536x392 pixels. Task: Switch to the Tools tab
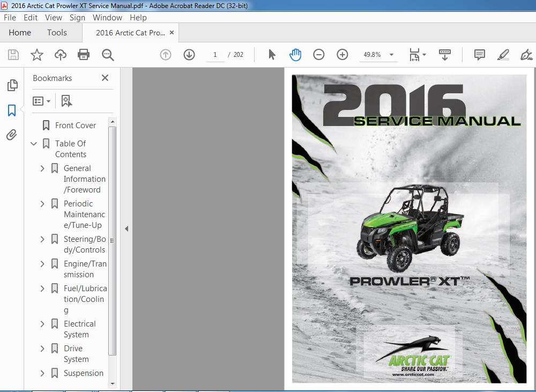pos(57,33)
